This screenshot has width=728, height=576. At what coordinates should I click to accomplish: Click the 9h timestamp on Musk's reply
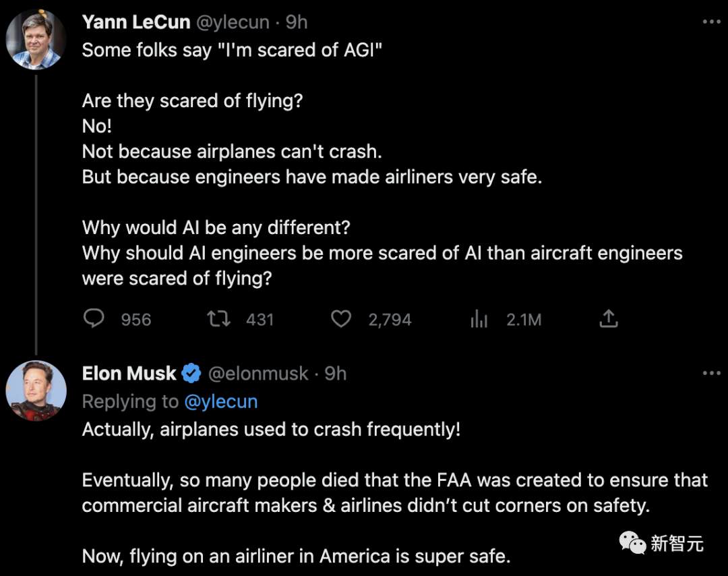336,373
